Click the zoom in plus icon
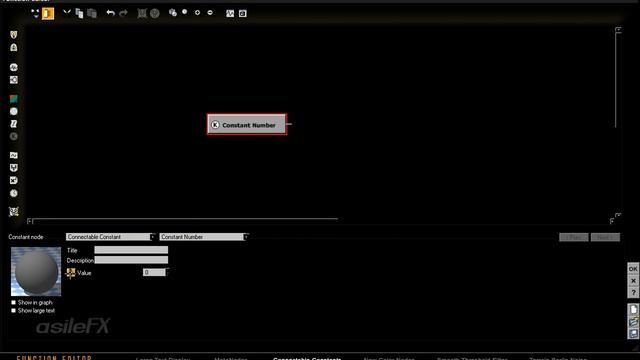 198,13
